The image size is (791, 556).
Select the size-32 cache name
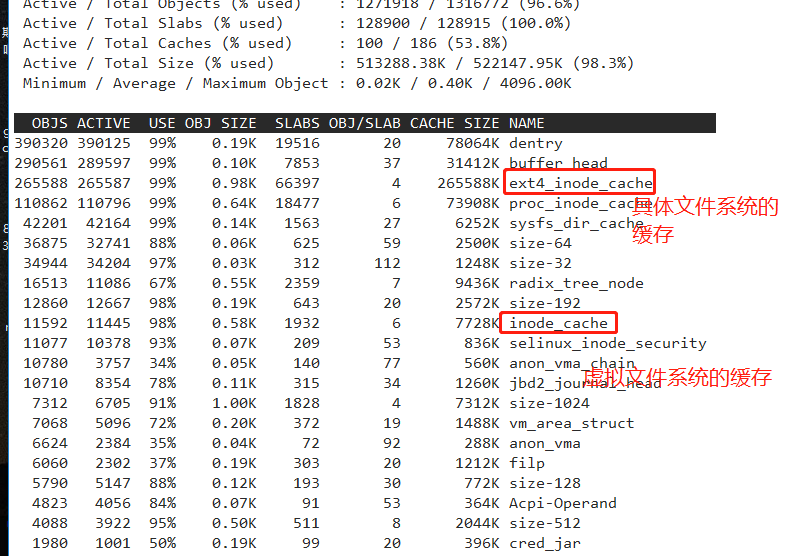(x=540, y=263)
